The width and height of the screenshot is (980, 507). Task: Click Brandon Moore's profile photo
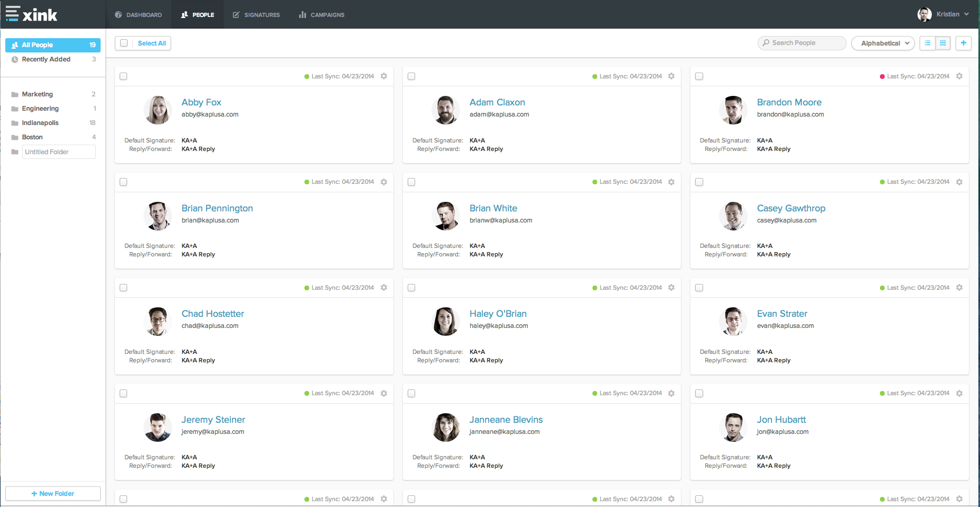point(733,110)
